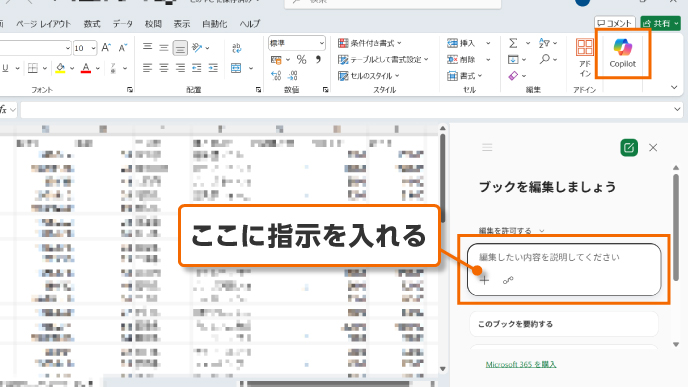Expand セルのスタイル cell styles menu
The image size is (688, 387).
click(369, 76)
